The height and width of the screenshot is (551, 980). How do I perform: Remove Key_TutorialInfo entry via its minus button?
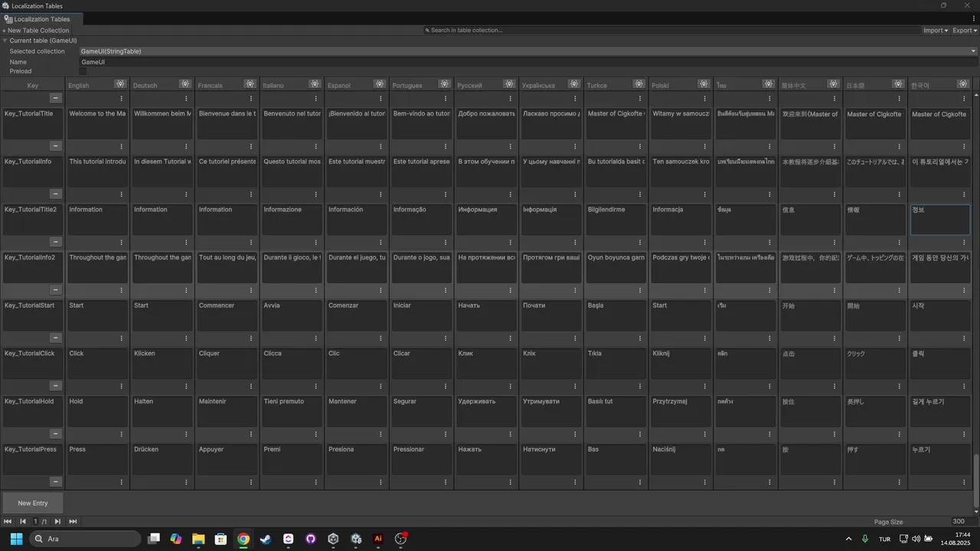click(55, 194)
